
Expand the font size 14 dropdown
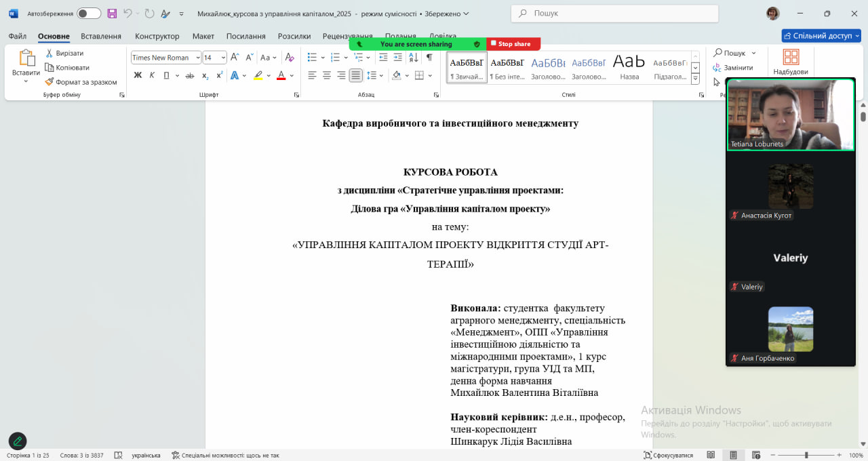point(223,58)
